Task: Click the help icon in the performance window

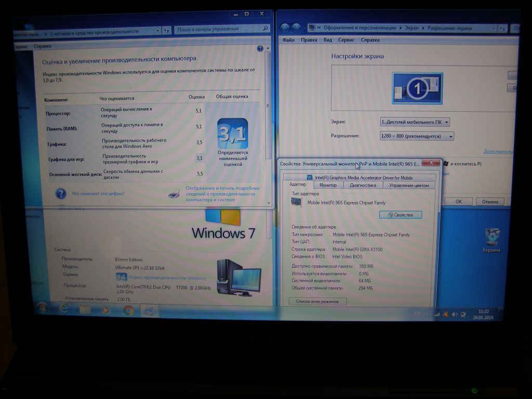Action: coord(260,48)
